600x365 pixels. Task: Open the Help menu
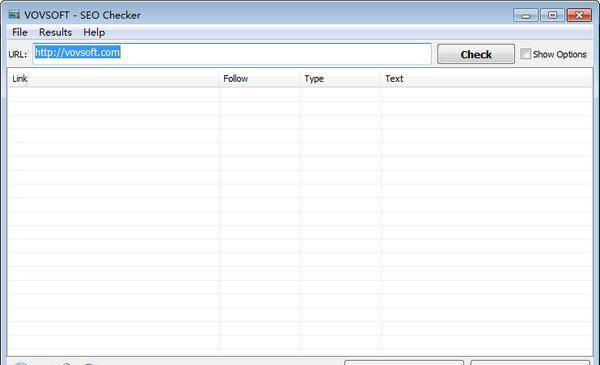tap(94, 33)
